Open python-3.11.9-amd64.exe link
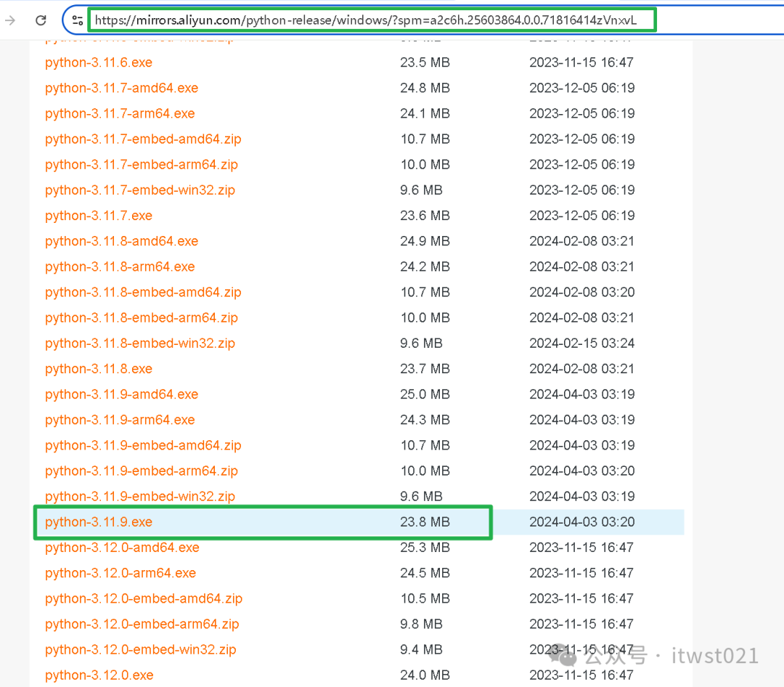The image size is (784, 687). (x=121, y=394)
